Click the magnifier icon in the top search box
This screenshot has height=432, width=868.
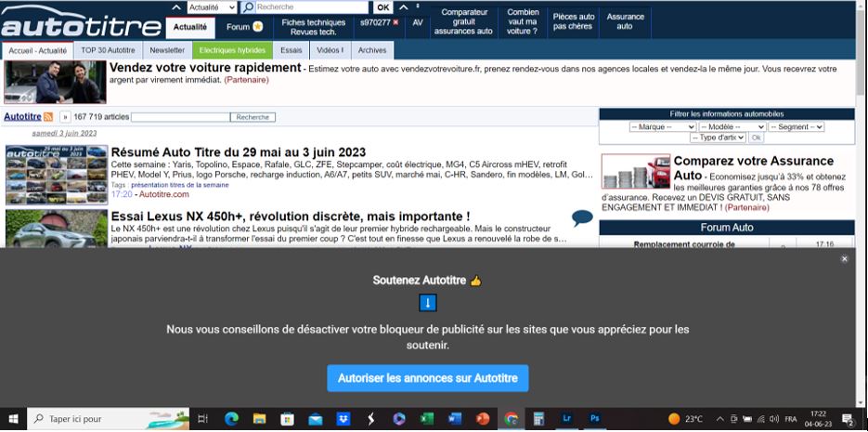coord(249,7)
